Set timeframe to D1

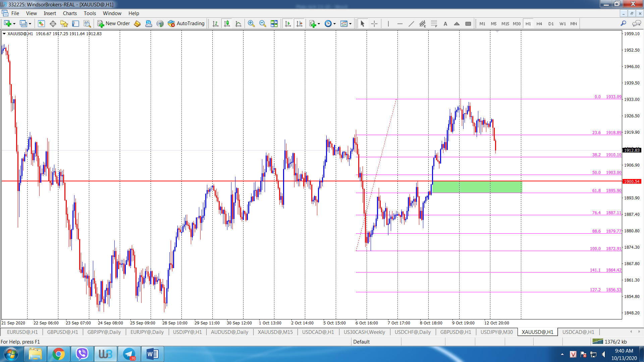551,24
